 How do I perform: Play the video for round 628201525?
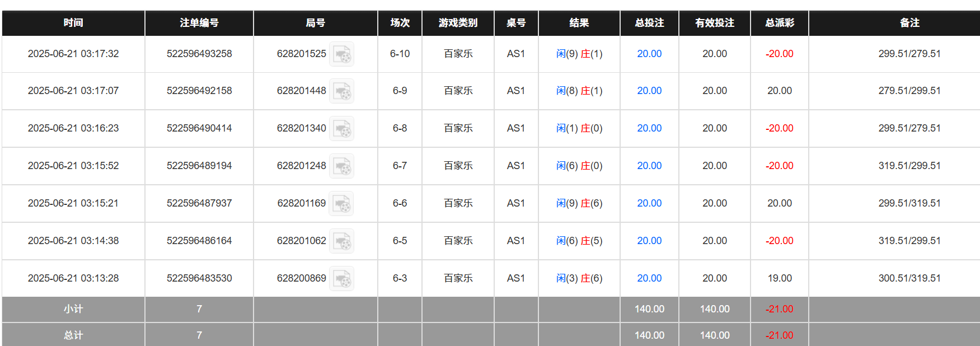(x=342, y=54)
